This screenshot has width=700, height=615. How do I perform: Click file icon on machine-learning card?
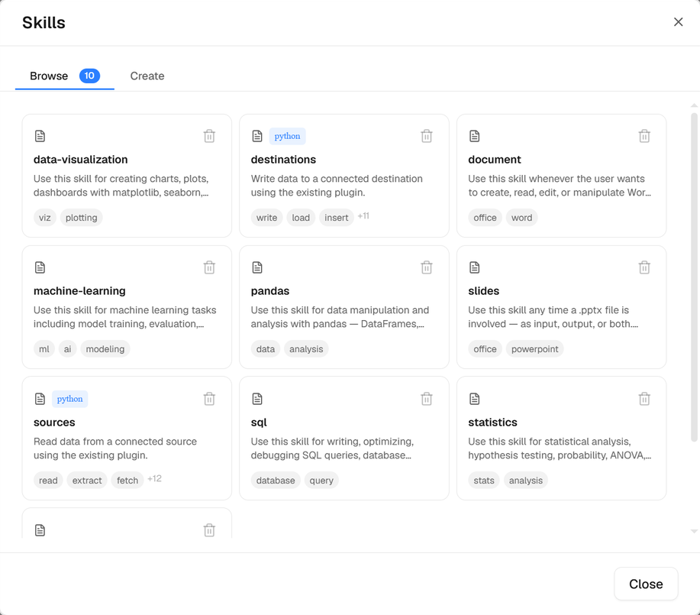[x=40, y=267]
